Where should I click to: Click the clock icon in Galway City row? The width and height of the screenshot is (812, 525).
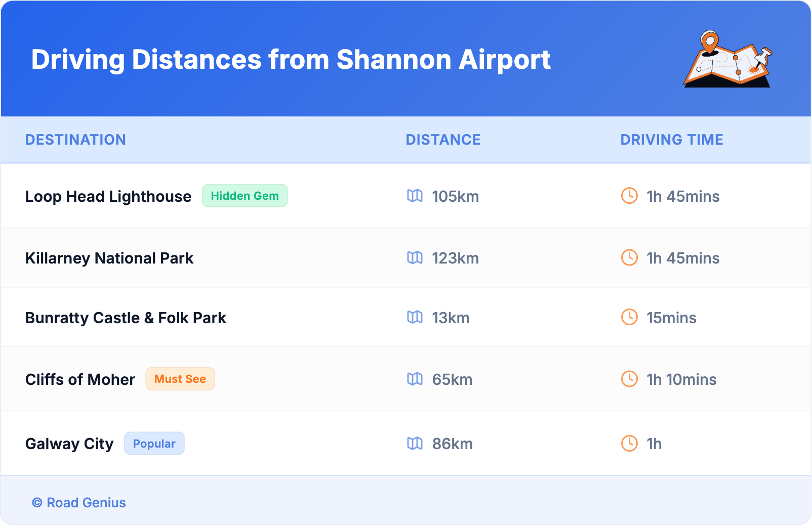629,444
